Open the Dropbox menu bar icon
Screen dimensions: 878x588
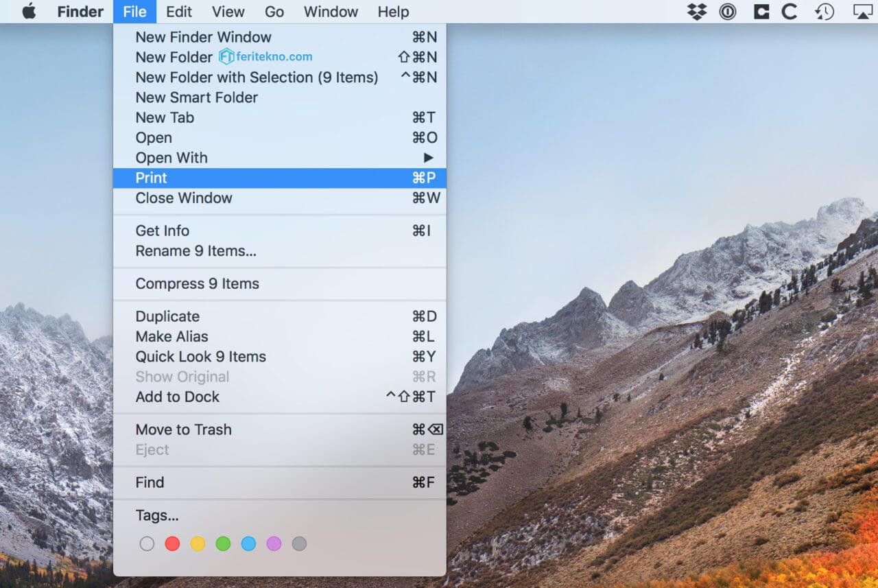[x=697, y=12]
